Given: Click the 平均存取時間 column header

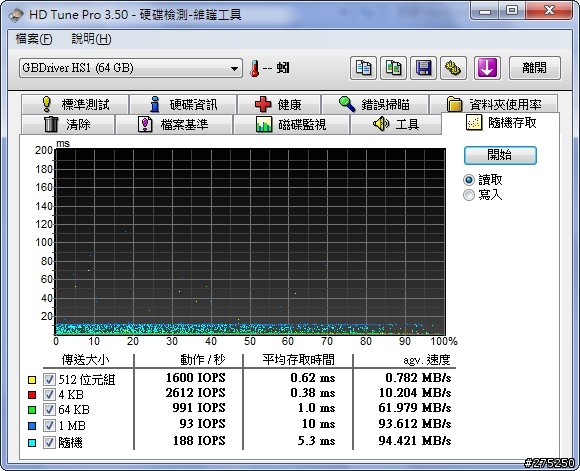Looking at the screenshot, I should (x=299, y=360).
